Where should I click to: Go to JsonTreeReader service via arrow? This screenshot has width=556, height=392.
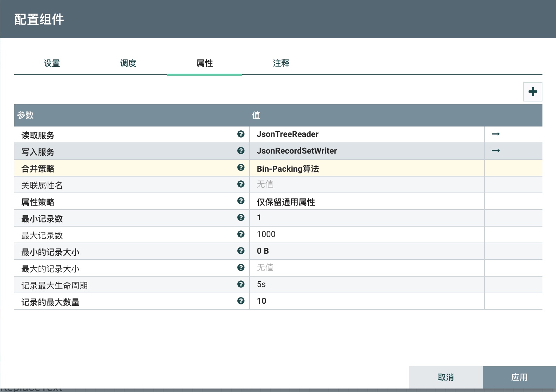[x=496, y=134]
